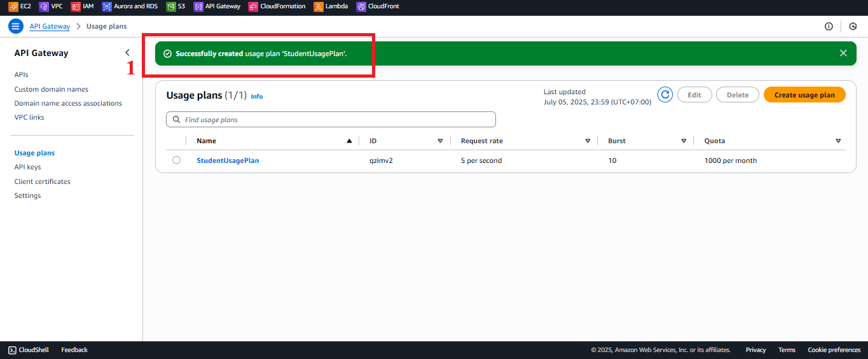Refresh the usage plans list
The width and height of the screenshot is (868, 359).
click(665, 95)
